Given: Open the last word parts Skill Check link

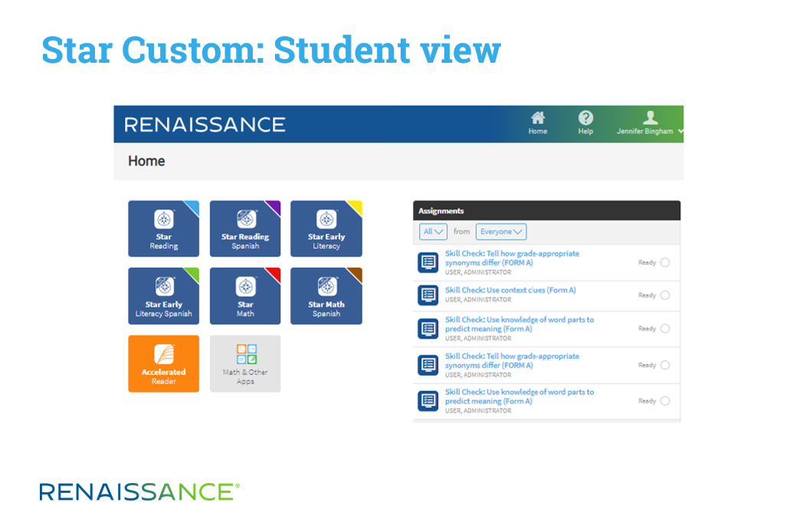Looking at the screenshot, I should click(x=519, y=397).
